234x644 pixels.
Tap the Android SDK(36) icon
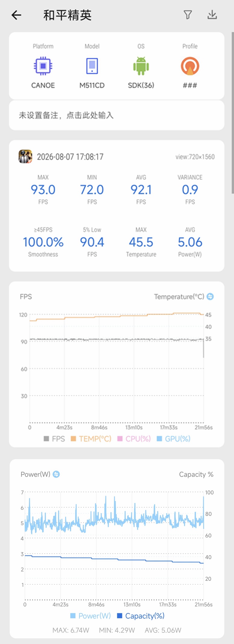pyautogui.click(x=141, y=66)
